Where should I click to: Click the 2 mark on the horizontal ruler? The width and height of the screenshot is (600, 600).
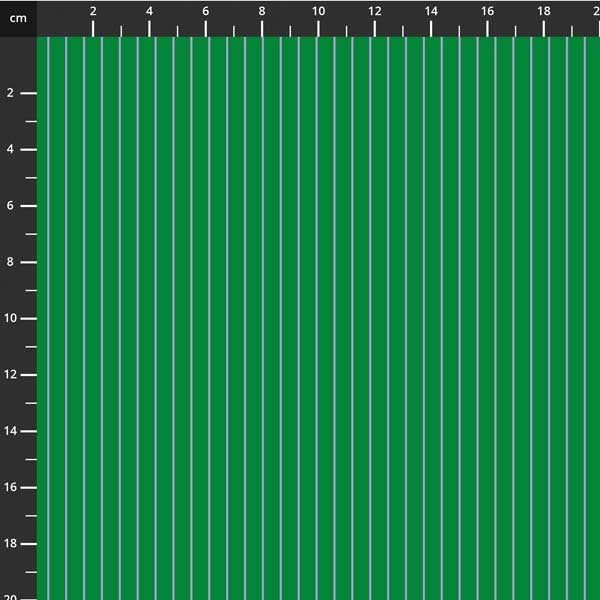(x=93, y=11)
